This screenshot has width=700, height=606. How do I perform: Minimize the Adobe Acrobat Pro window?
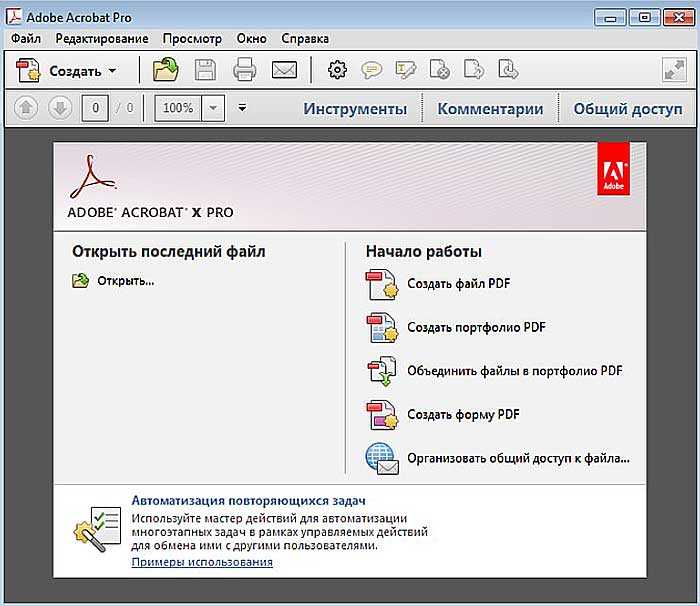tap(610, 18)
